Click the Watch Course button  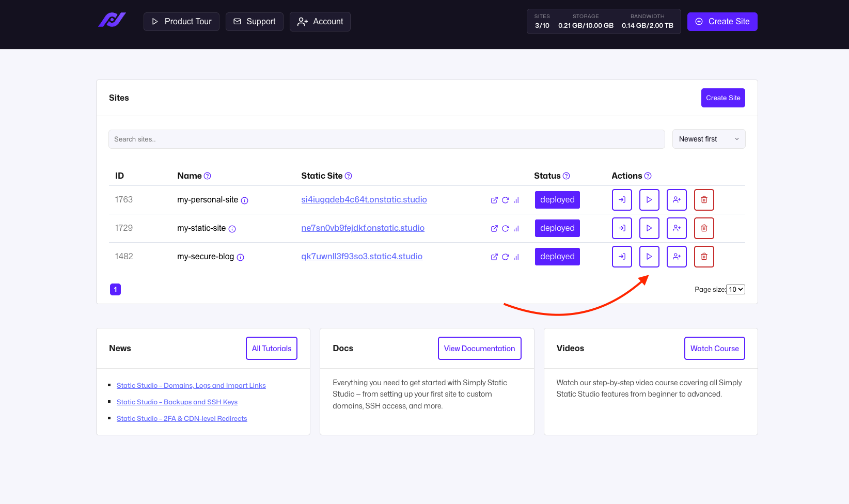(x=714, y=349)
